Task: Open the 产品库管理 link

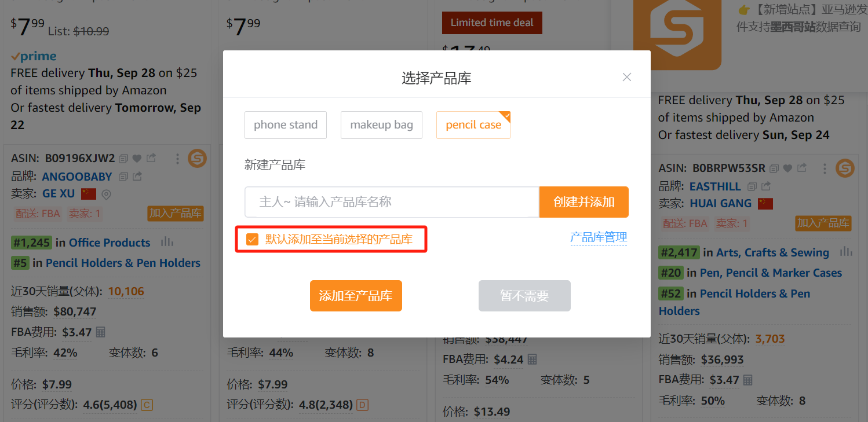Action: pos(599,237)
